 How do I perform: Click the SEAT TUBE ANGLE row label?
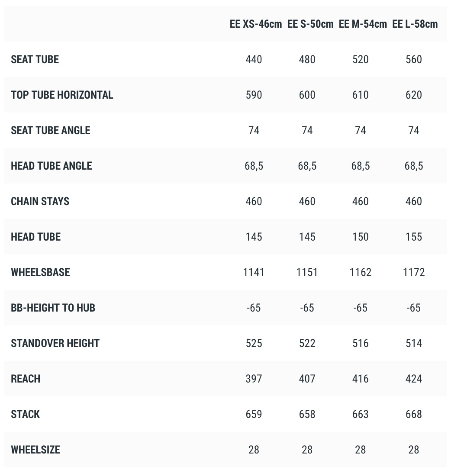pos(51,131)
